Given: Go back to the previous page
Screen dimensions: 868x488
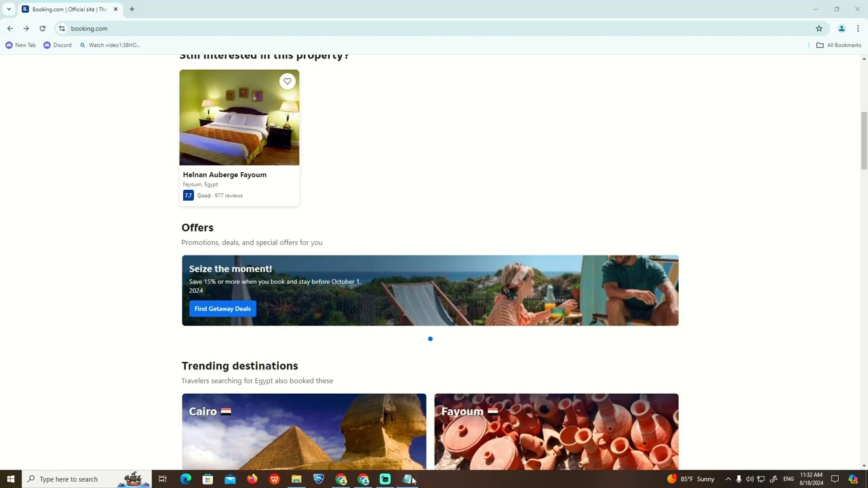Looking at the screenshot, I should pos(9,28).
